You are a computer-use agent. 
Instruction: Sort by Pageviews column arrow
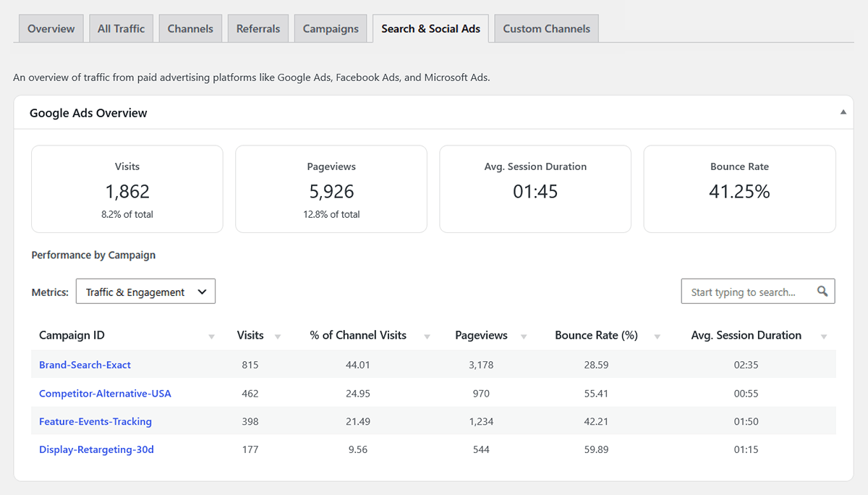click(524, 337)
